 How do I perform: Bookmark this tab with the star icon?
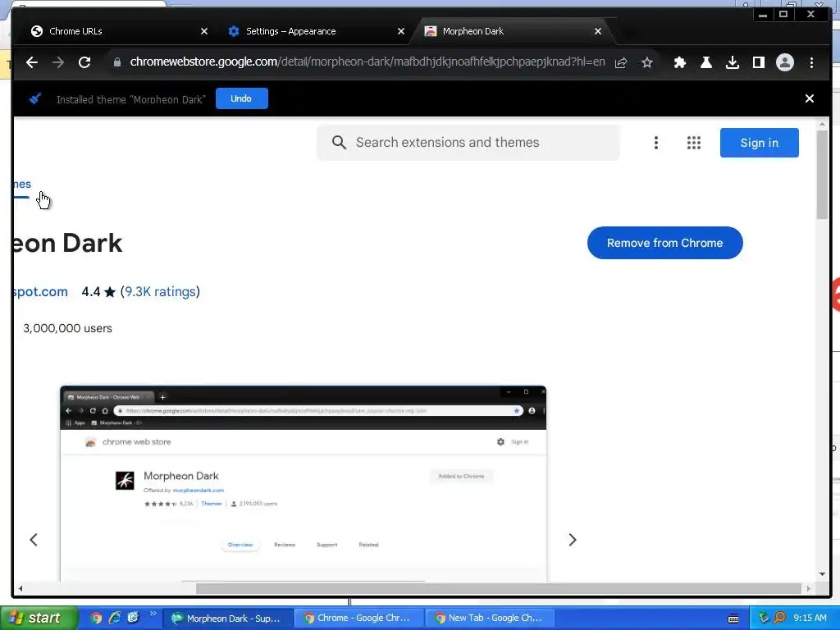647,62
